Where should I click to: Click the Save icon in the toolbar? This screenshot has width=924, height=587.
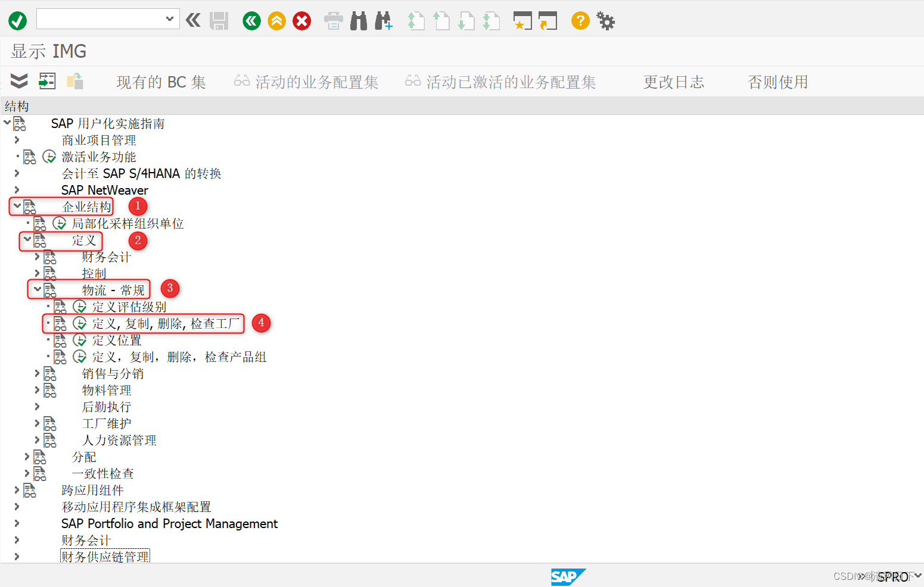(x=219, y=20)
